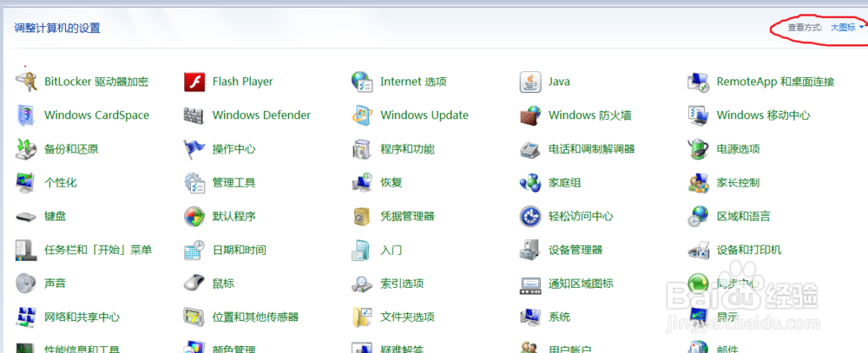Open the Windows CardSpace icon

click(x=26, y=115)
